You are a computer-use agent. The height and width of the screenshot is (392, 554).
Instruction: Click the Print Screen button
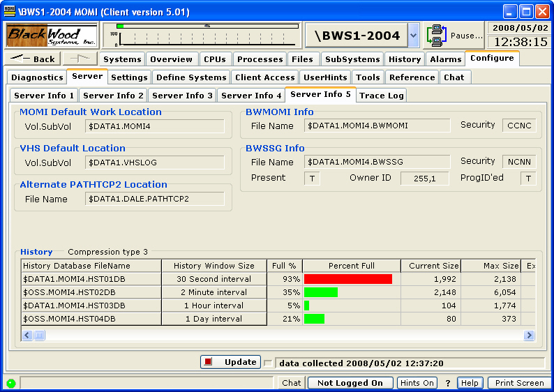coord(519,383)
